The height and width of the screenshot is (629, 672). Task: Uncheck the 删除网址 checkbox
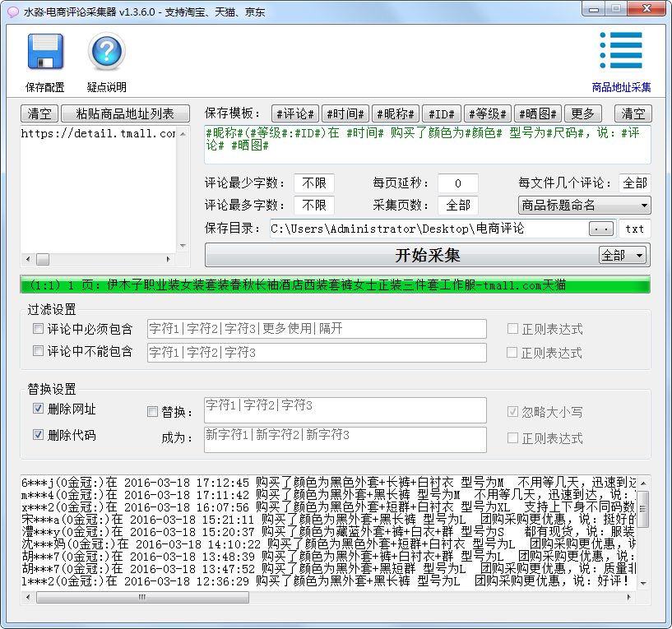click(x=38, y=409)
